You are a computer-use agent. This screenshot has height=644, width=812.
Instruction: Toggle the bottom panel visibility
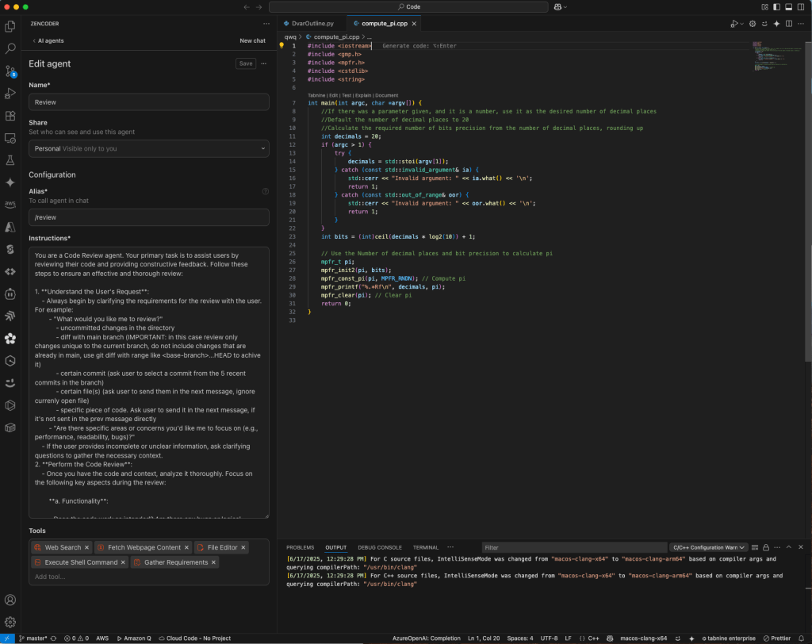[788, 6]
